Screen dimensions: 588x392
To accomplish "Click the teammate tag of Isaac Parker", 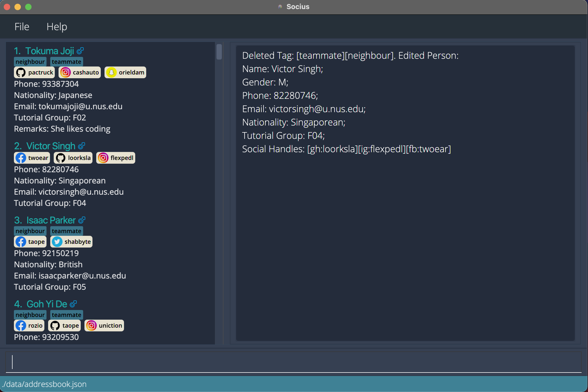I will point(67,231).
